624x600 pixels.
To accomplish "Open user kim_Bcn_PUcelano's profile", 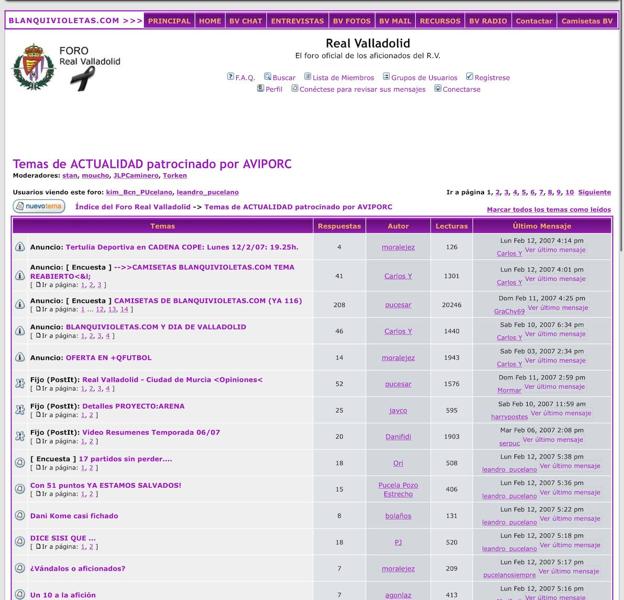I will (139, 192).
